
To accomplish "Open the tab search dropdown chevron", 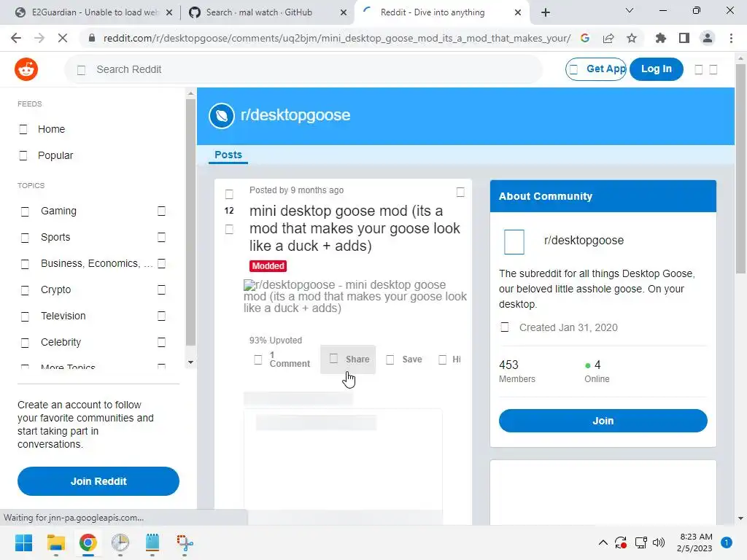I will tap(630, 10).
